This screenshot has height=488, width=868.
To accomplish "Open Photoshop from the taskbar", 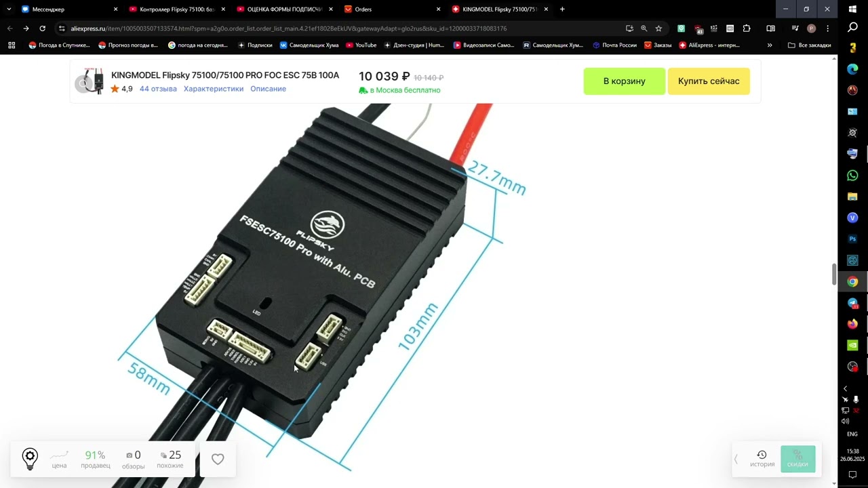I will (x=852, y=239).
